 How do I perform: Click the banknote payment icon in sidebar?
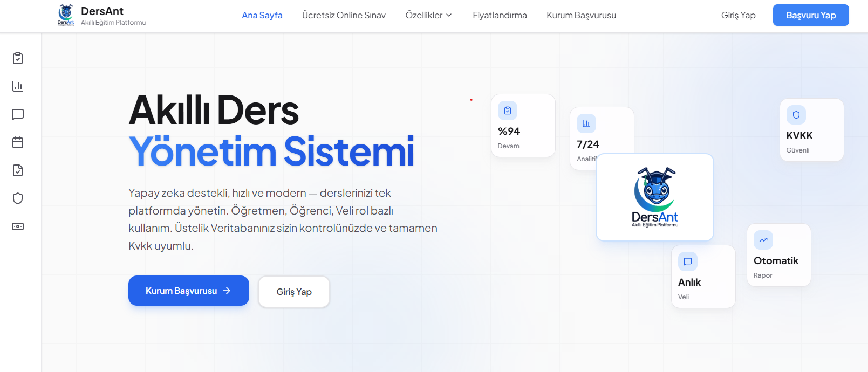pyautogui.click(x=18, y=226)
